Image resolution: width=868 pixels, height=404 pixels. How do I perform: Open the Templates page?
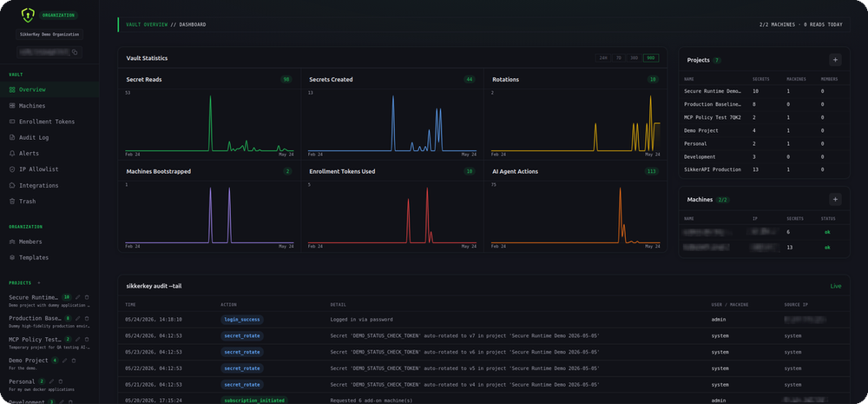[x=49, y=258]
